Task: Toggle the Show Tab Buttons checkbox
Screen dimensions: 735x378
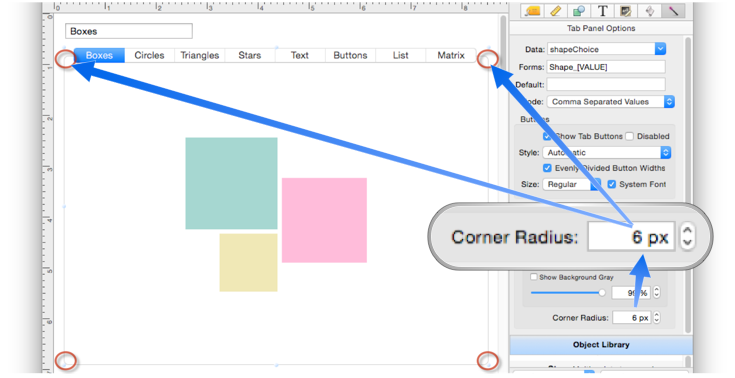Action: pos(547,136)
